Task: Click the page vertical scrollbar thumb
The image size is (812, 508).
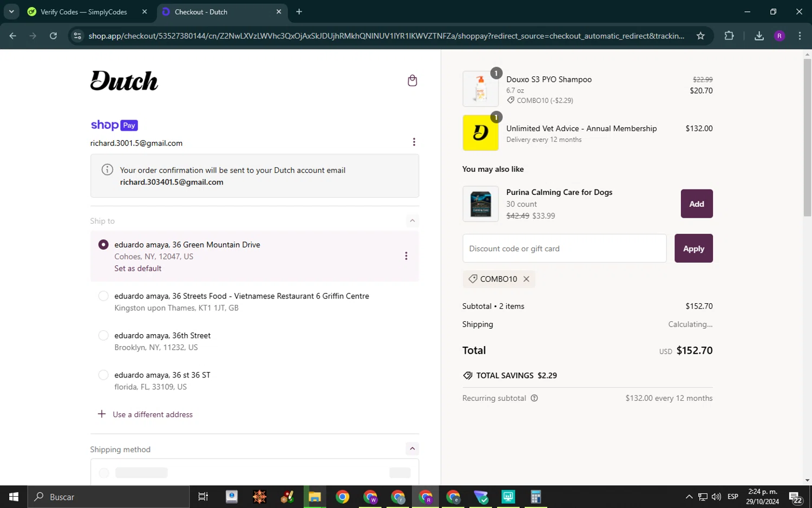Action: pyautogui.click(x=807, y=138)
